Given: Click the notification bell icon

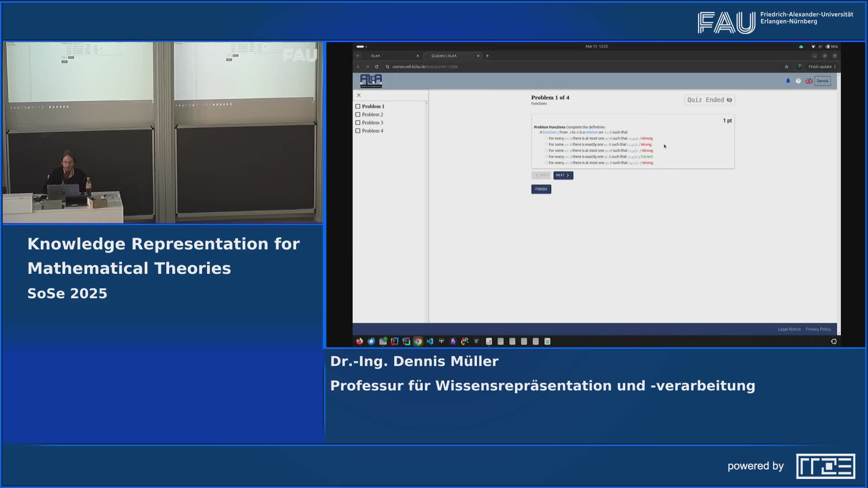Looking at the screenshot, I should point(788,81).
